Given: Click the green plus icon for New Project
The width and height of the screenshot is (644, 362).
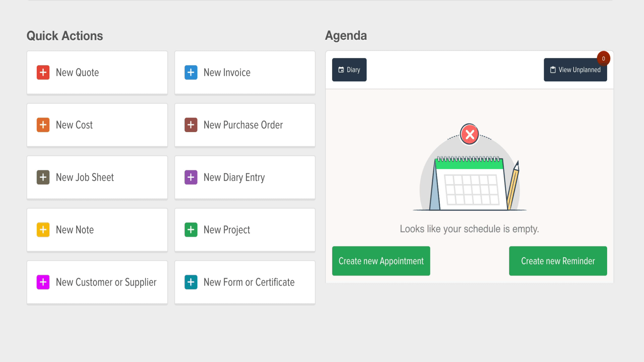Looking at the screenshot, I should (191, 230).
